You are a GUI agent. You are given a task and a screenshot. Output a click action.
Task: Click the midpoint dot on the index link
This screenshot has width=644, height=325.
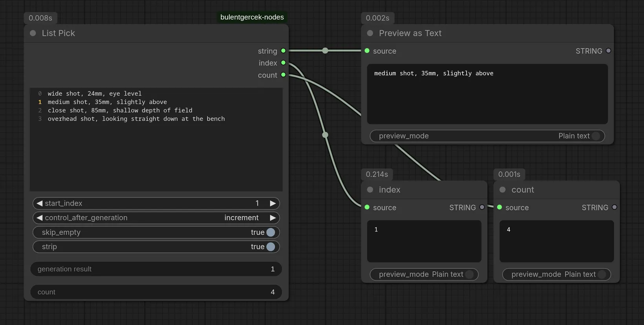point(325,135)
